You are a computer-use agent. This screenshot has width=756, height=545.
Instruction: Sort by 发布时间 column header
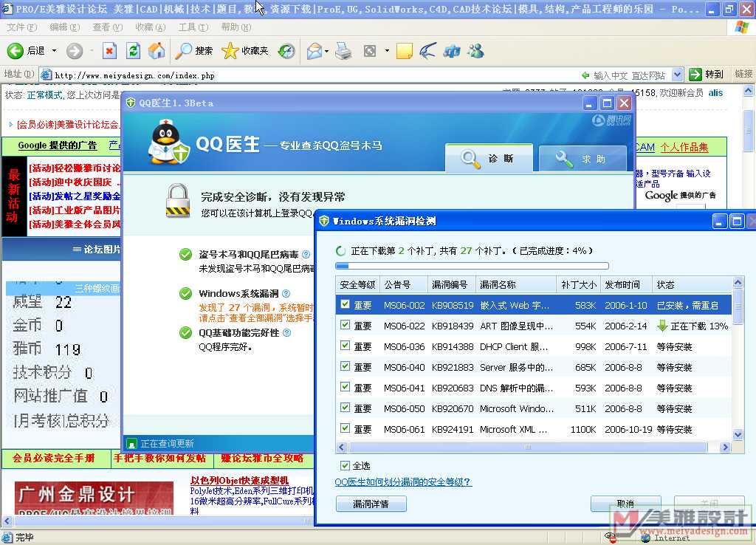tap(626, 284)
